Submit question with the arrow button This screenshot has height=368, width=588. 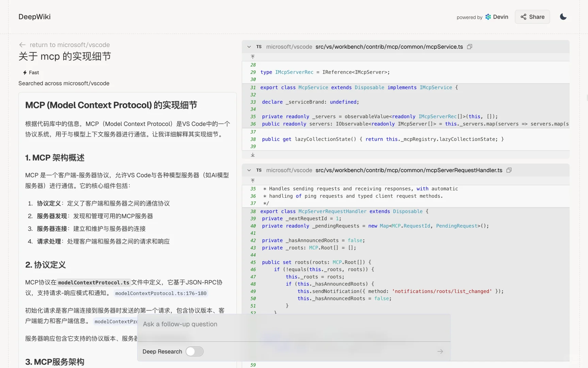(x=440, y=351)
